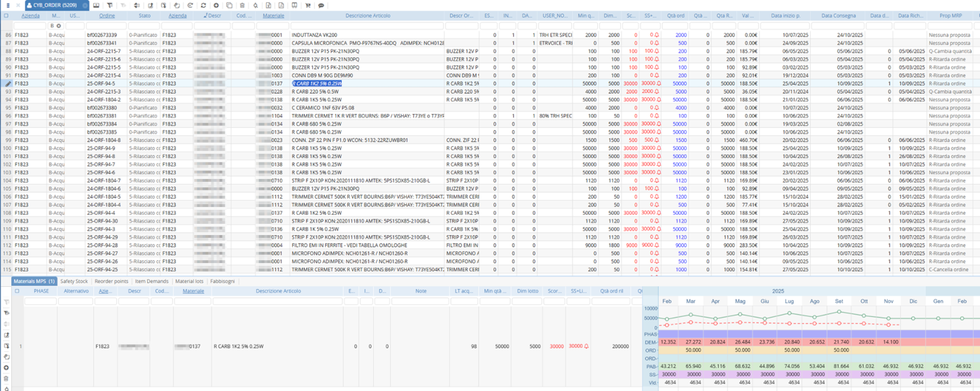This screenshot has height=391, width=980.
Task: Focus the Ordine column filter input
Action: 106,26
